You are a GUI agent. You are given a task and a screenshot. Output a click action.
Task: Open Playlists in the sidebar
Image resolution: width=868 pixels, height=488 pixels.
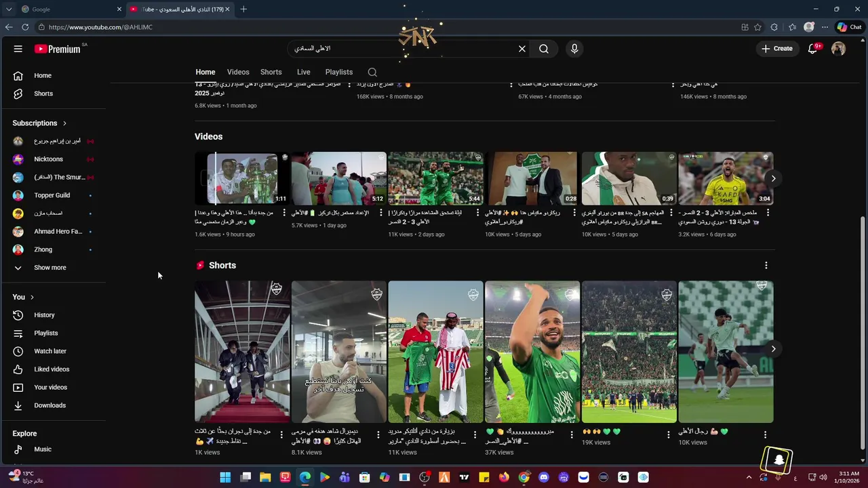coord(46,333)
